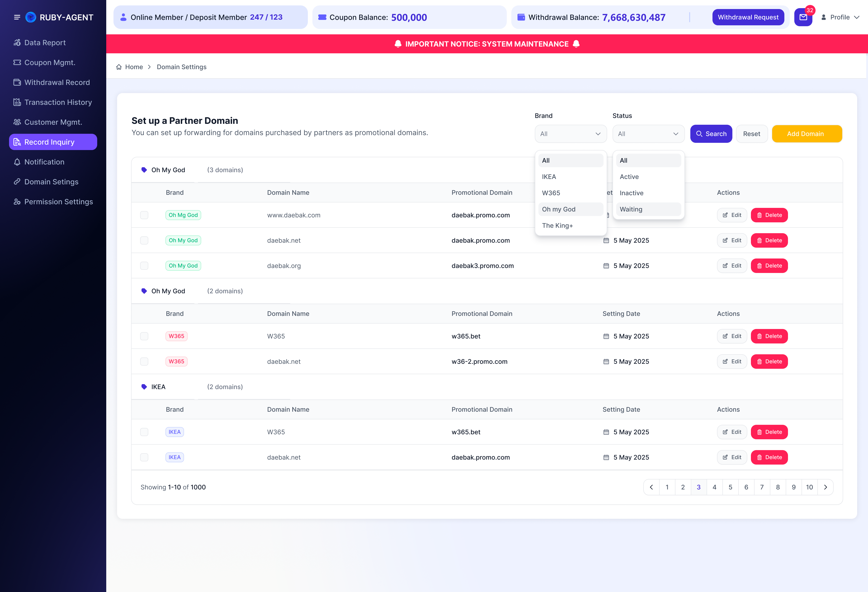Click the Ruby-Agent logo icon
Viewport: 868px width, 592px height.
[31, 17]
